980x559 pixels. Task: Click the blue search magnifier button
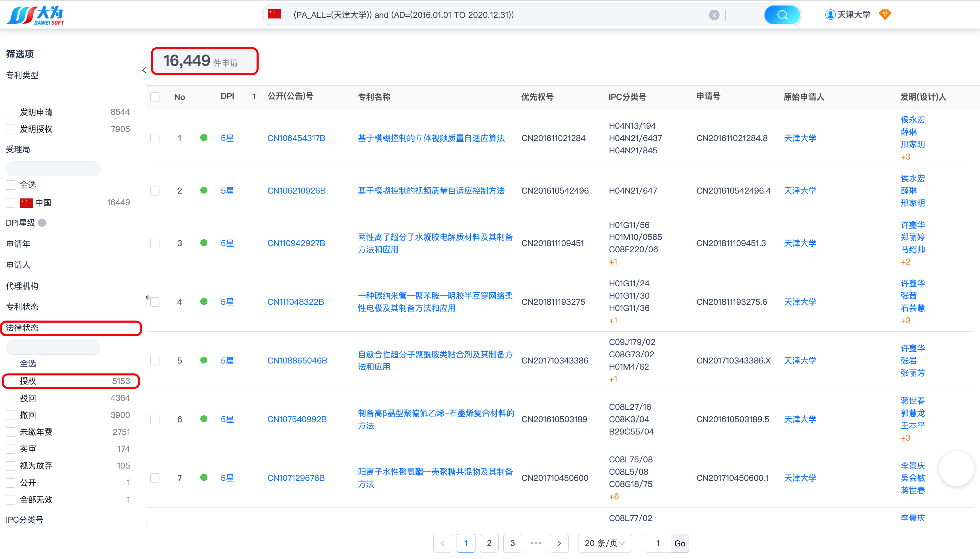point(782,15)
